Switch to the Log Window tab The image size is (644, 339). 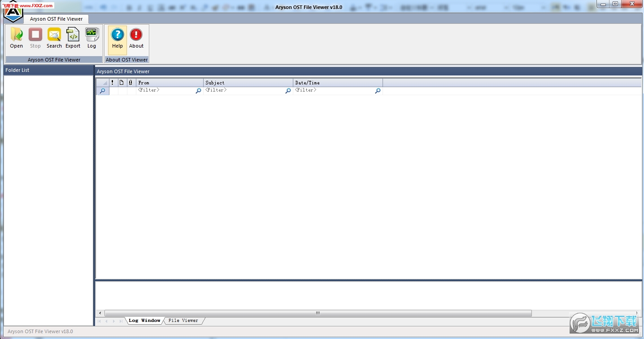(x=144, y=321)
